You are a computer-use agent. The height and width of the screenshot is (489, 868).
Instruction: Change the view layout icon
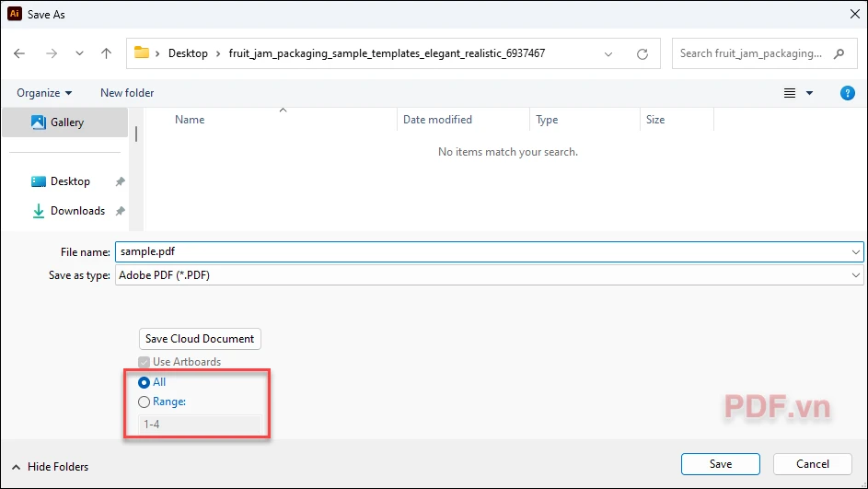(x=790, y=93)
